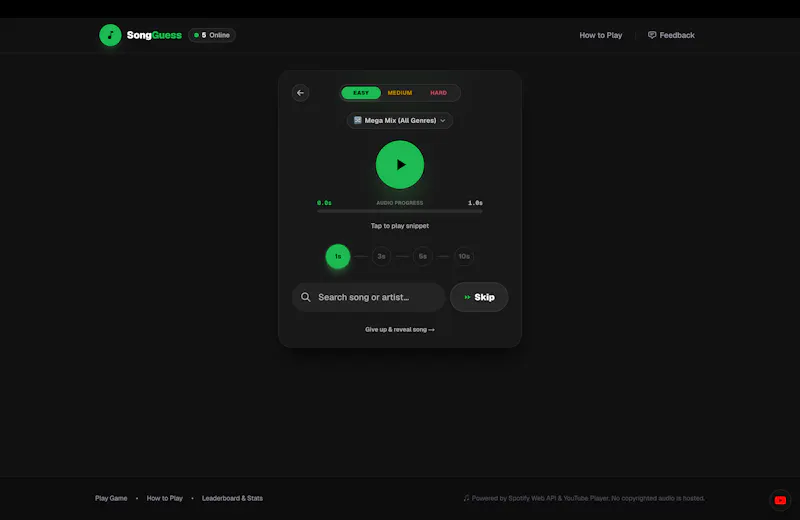Image resolution: width=800 pixels, height=520 pixels.
Task: Click the search magnifier icon
Action: coord(306,297)
